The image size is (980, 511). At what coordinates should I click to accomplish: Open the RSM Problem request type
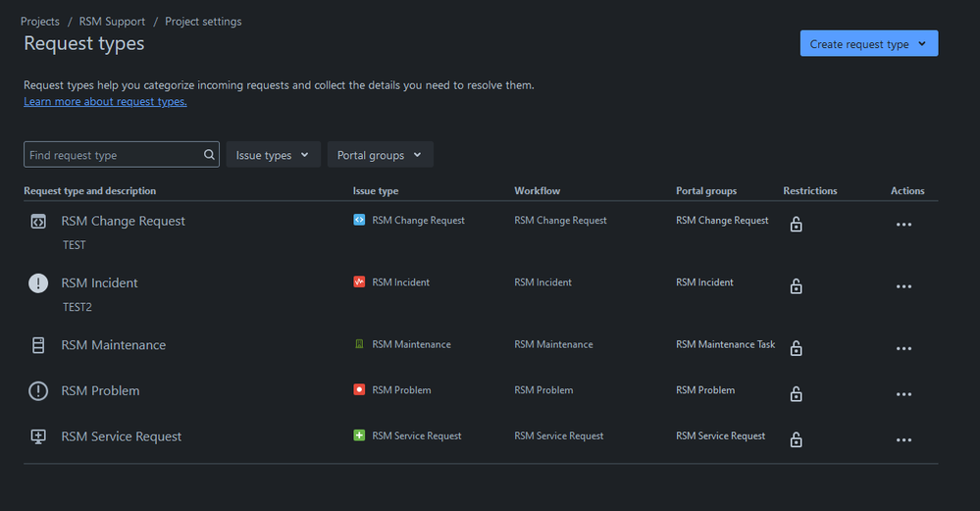(x=100, y=391)
